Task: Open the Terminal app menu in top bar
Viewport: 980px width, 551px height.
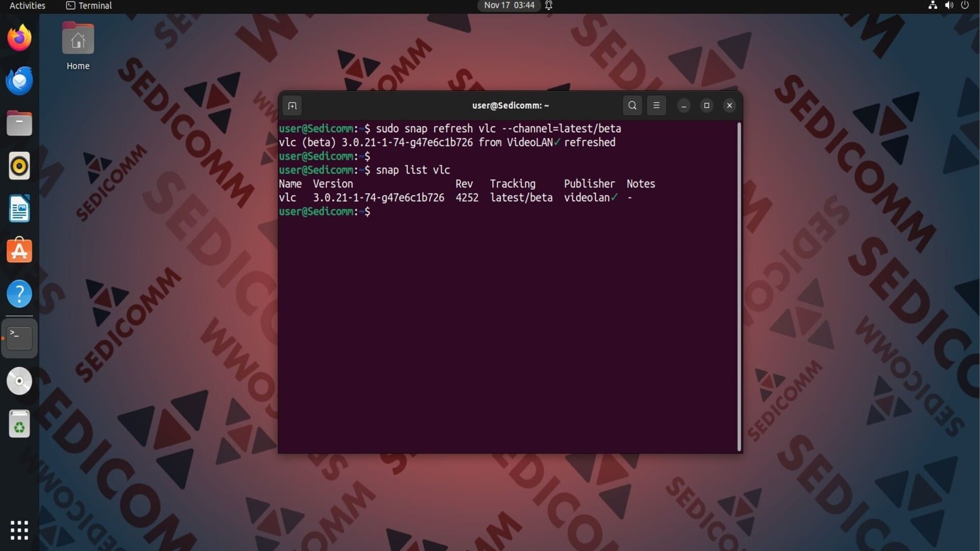Action: (89, 6)
